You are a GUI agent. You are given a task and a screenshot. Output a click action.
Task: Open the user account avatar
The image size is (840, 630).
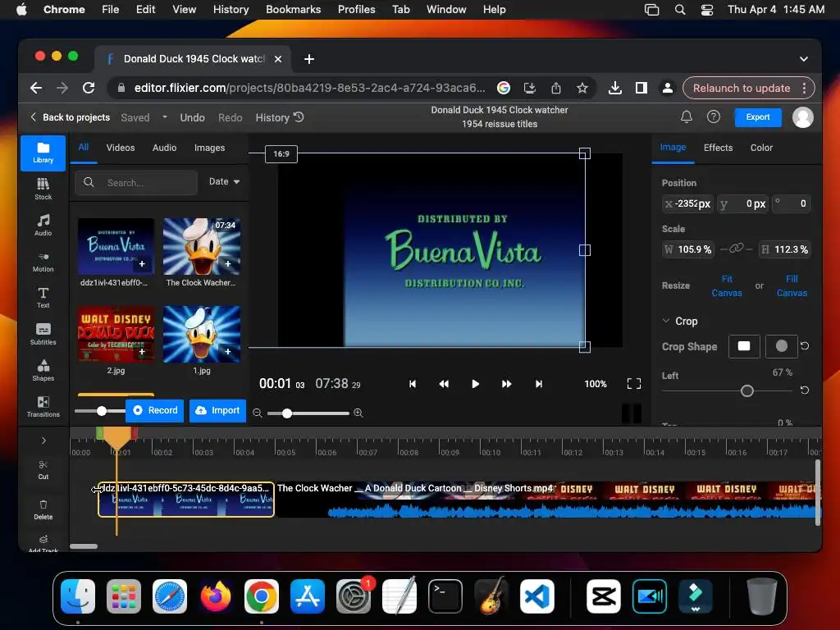802,116
